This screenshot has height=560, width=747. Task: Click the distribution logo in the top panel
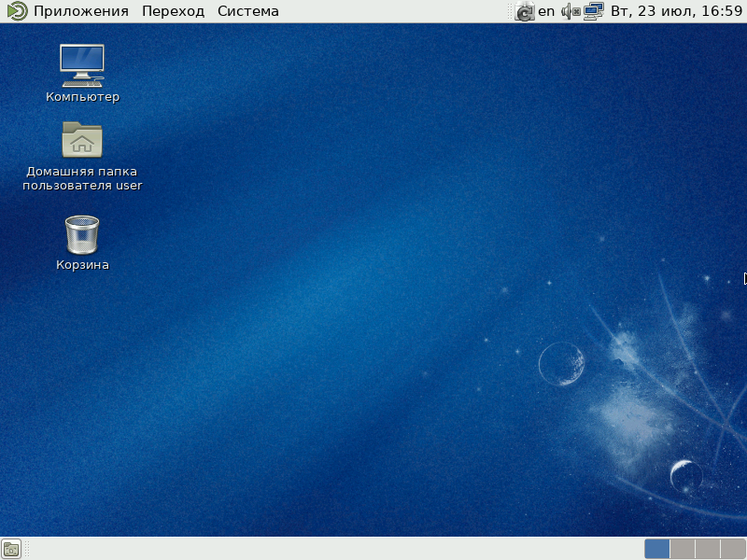(x=17, y=11)
